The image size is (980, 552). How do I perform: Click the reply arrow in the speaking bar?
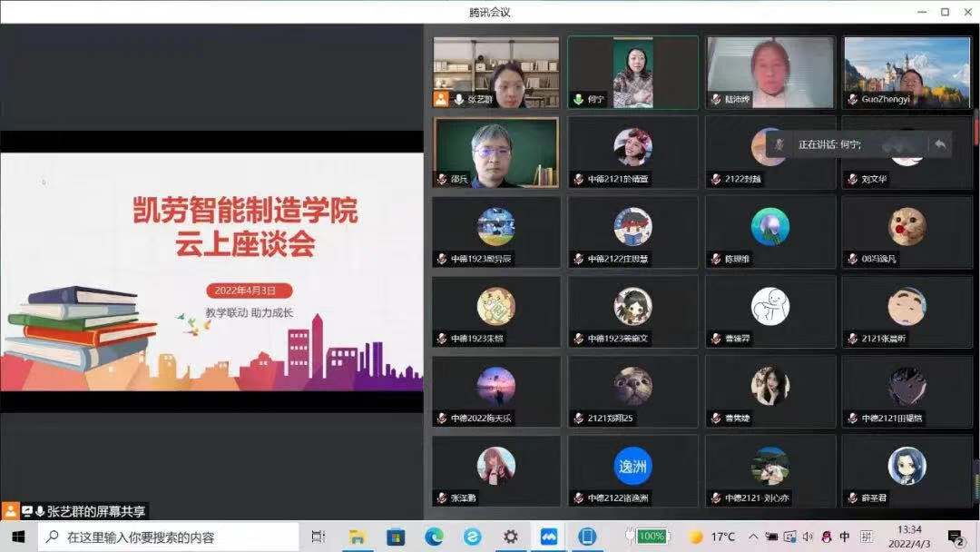[940, 144]
